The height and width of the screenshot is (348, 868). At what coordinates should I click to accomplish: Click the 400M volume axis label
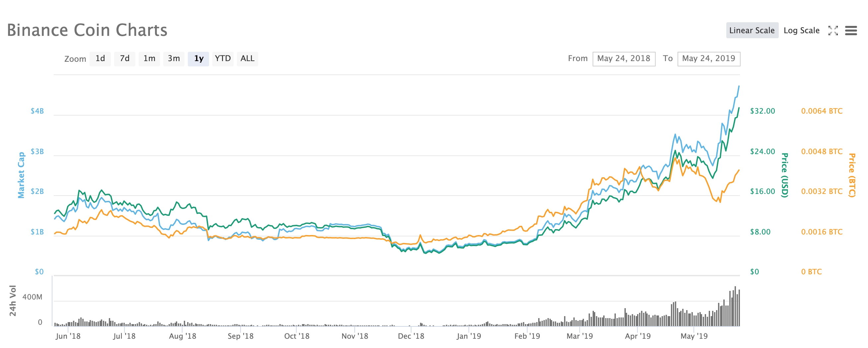point(32,297)
